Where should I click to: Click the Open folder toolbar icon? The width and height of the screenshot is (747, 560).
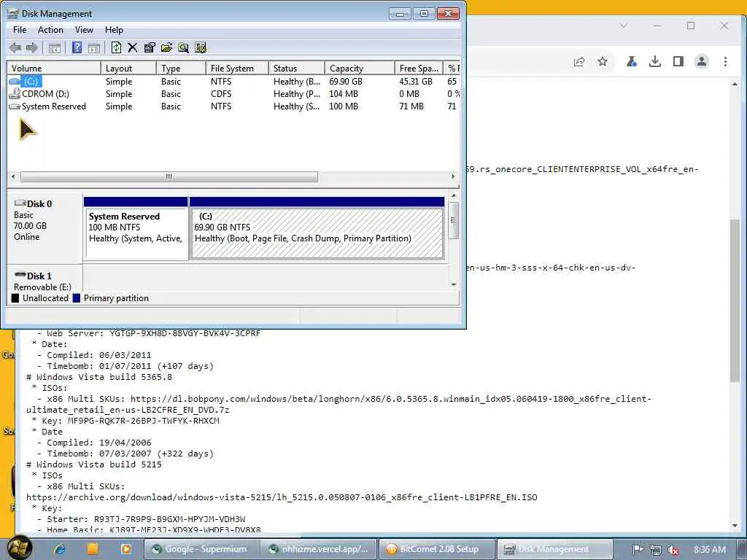pyautogui.click(x=166, y=47)
